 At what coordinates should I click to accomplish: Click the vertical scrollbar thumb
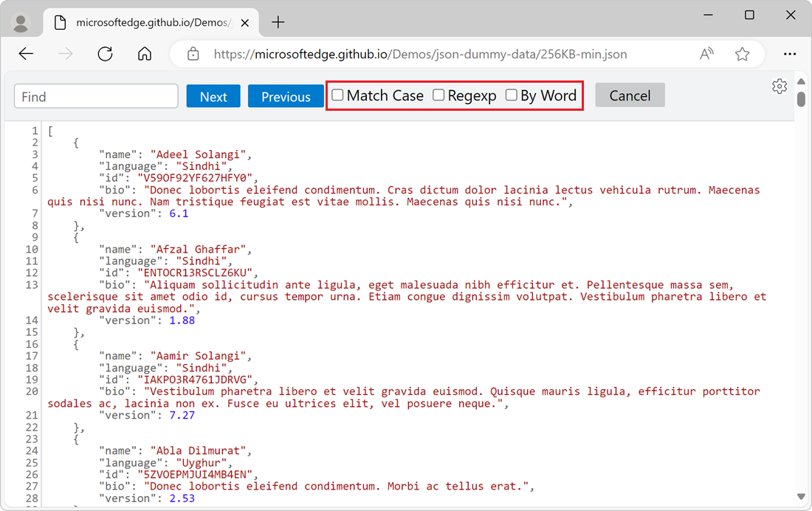pos(801,98)
